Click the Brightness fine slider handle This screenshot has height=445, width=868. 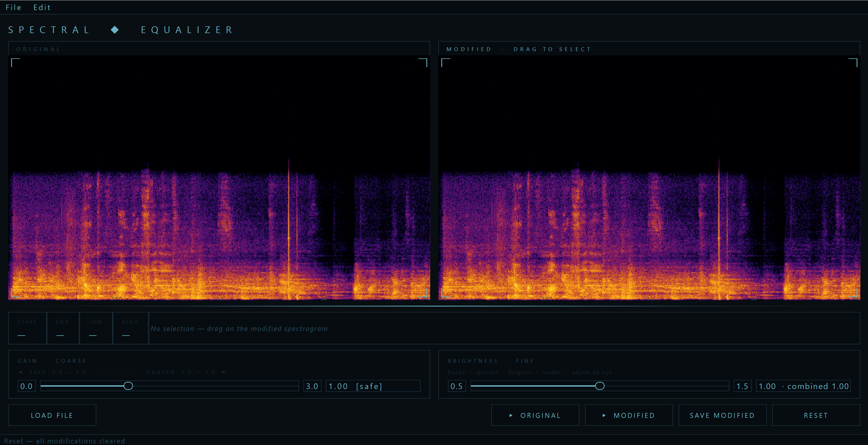(600, 386)
